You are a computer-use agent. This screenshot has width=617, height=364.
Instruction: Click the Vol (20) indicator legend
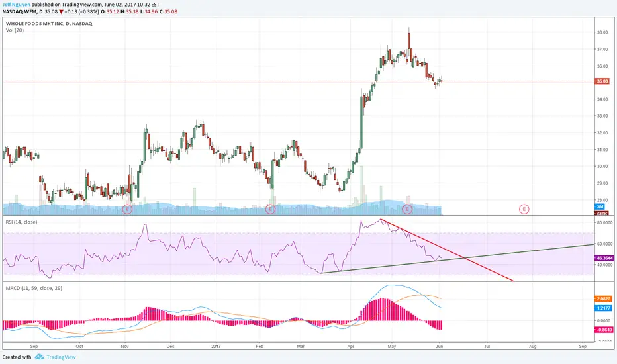click(15, 30)
